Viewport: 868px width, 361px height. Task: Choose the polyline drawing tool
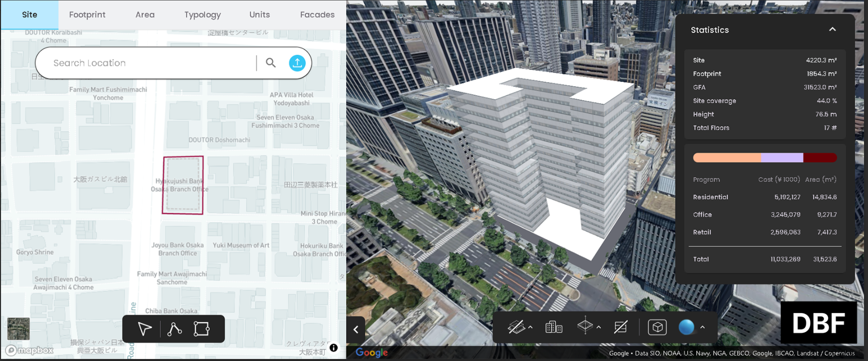coord(174,328)
